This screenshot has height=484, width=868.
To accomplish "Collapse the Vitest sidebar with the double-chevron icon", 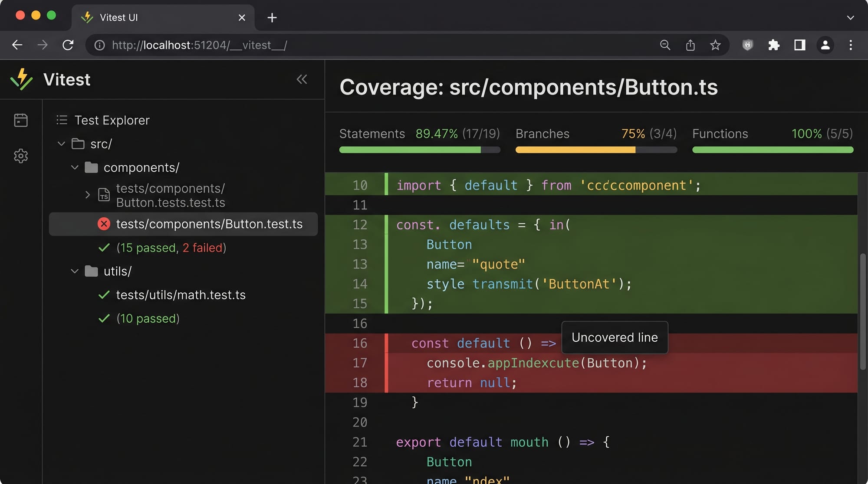I will pos(302,79).
